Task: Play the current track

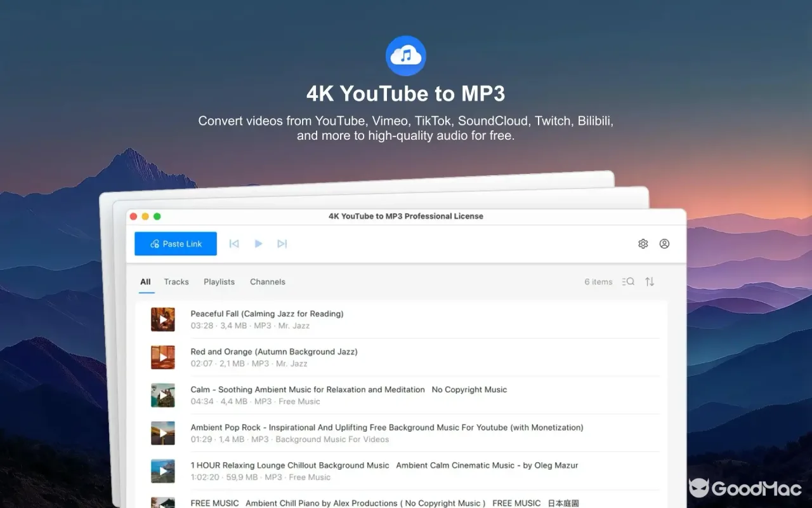Action: tap(258, 244)
